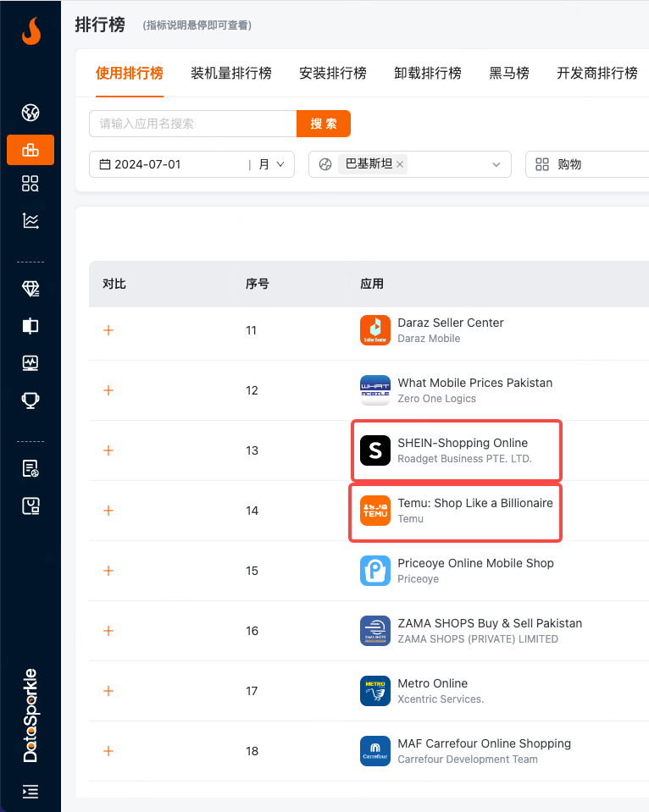Expand the country selector dropdown arrow
Image resolution: width=649 pixels, height=812 pixels.
496,164
